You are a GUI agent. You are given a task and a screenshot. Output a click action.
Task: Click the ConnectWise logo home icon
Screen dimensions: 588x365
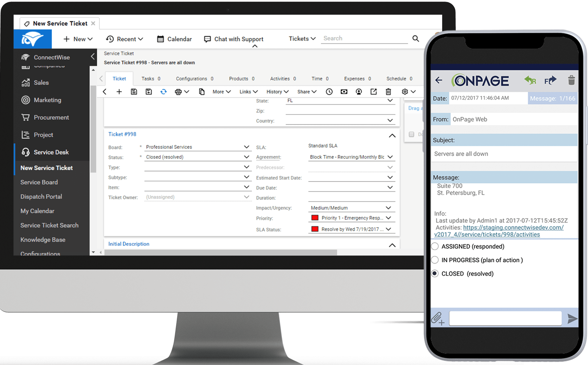tap(33, 39)
